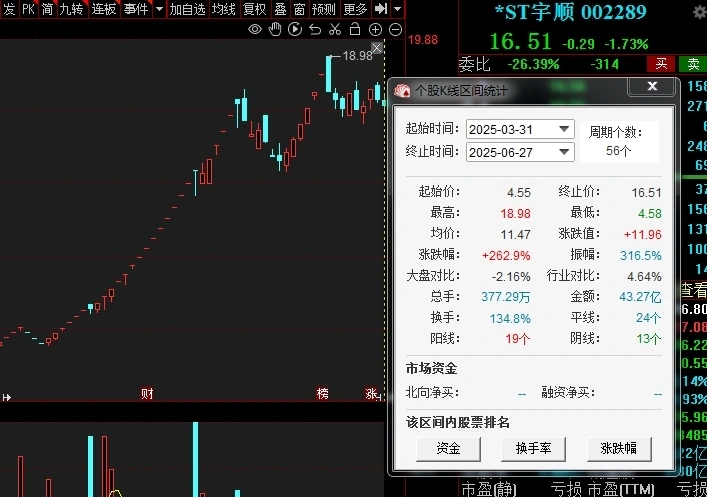Zoom in with the plus circle icon
This screenshot has height=497, width=707.
[x=375, y=30]
